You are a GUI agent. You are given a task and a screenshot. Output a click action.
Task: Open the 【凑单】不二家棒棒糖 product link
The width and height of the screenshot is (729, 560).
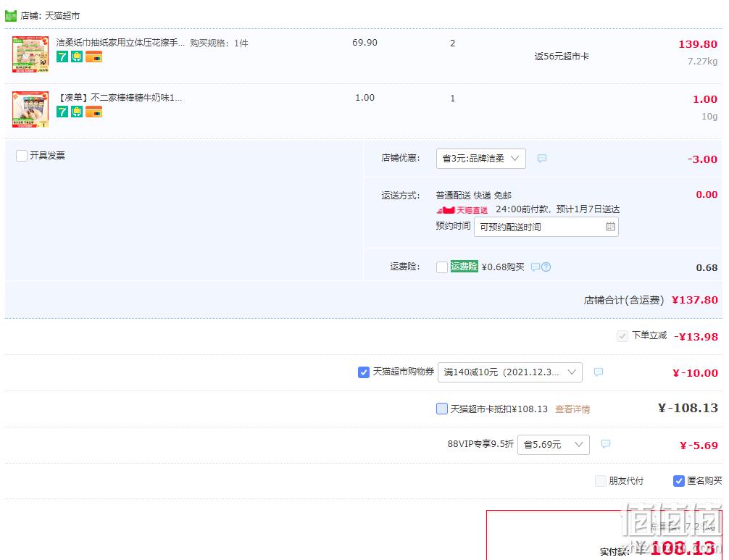click(x=119, y=98)
